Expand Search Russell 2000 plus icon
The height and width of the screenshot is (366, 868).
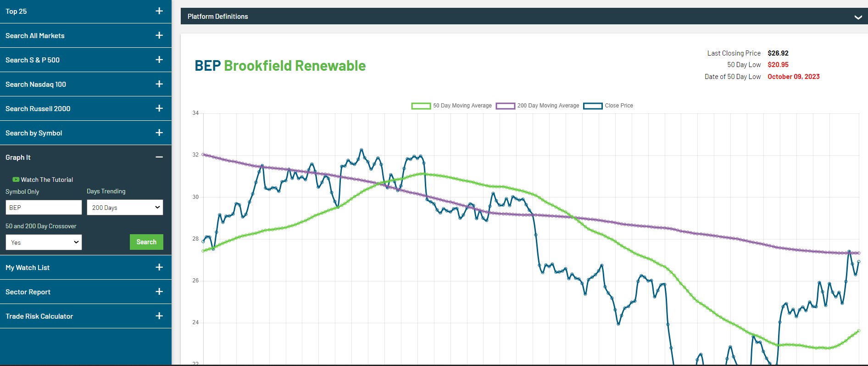tap(159, 108)
